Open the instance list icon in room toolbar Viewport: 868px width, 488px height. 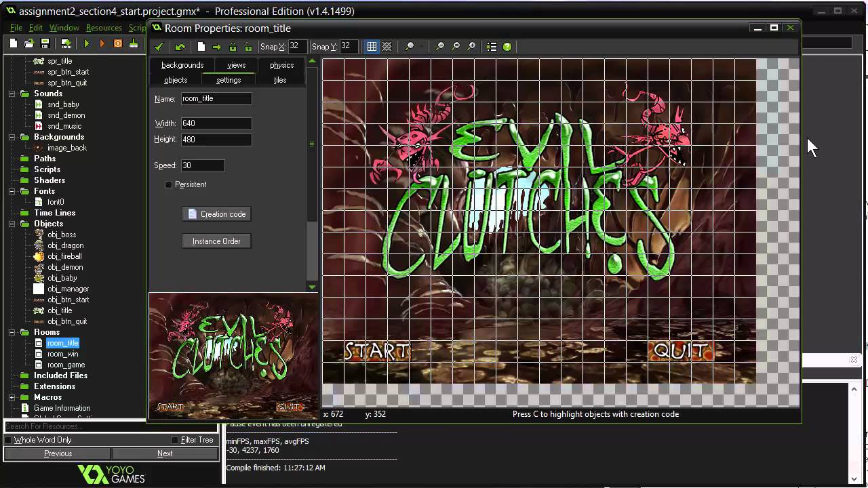[x=492, y=47]
